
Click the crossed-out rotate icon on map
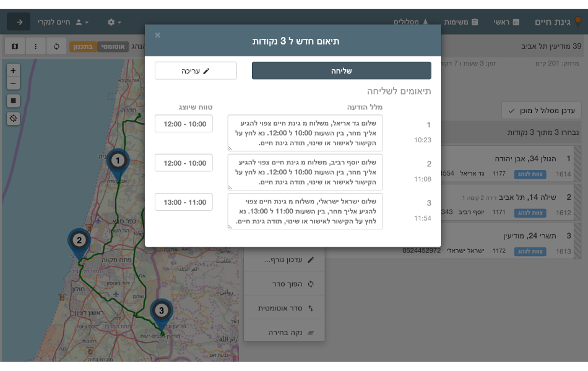[x=13, y=119]
